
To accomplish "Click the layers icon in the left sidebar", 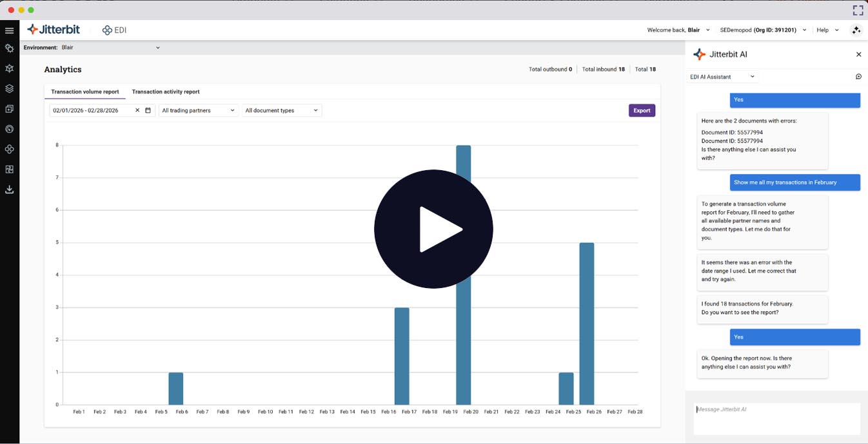I will [x=9, y=88].
